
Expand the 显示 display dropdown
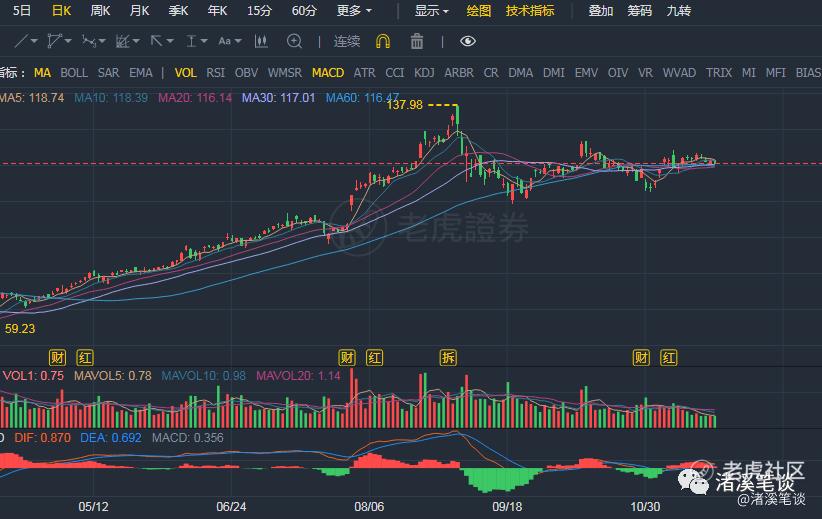point(431,10)
